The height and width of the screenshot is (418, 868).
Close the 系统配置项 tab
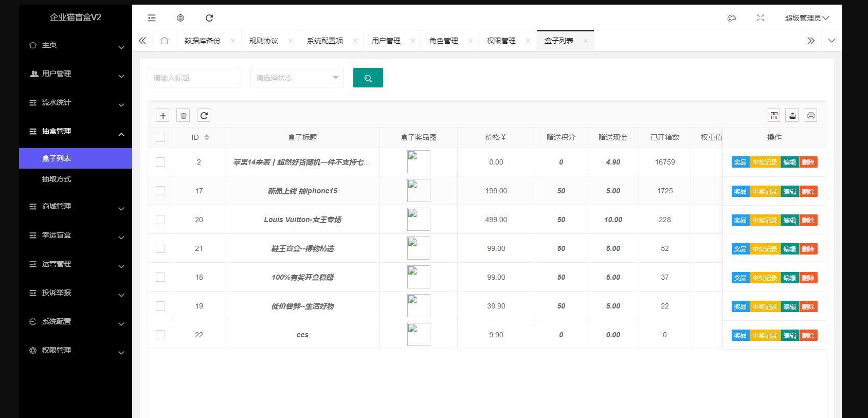coord(355,41)
